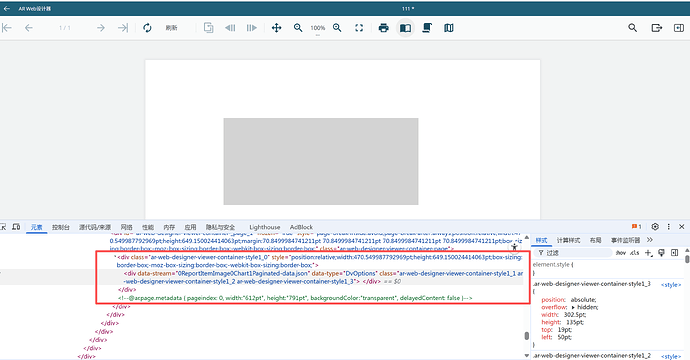Viewport: 690px width, 360px height.
Task: Click the 刷新 text button
Action: tap(171, 28)
